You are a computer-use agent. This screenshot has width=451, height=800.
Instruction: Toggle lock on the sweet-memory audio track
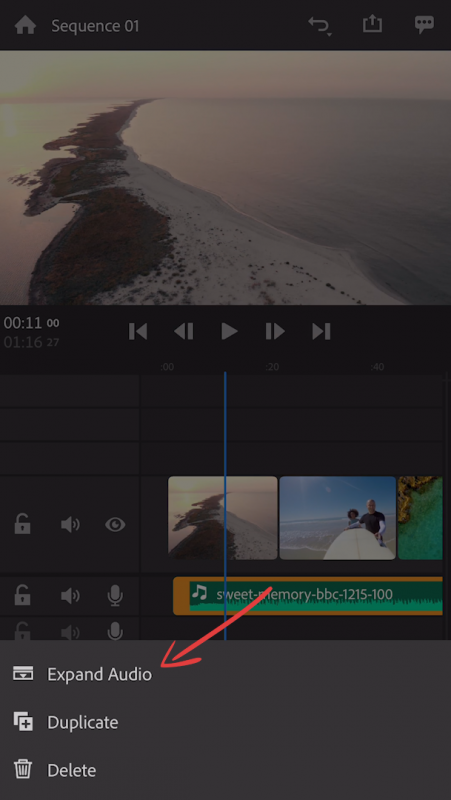tap(22, 595)
